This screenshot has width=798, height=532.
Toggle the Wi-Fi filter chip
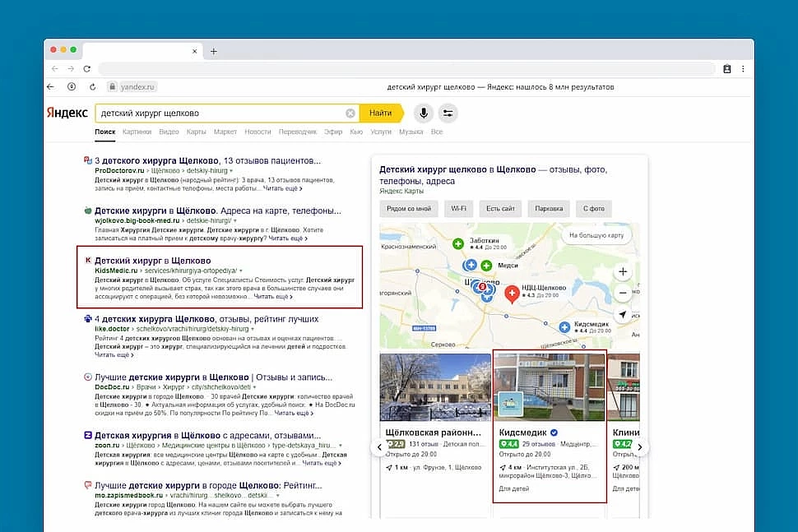point(459,208)
